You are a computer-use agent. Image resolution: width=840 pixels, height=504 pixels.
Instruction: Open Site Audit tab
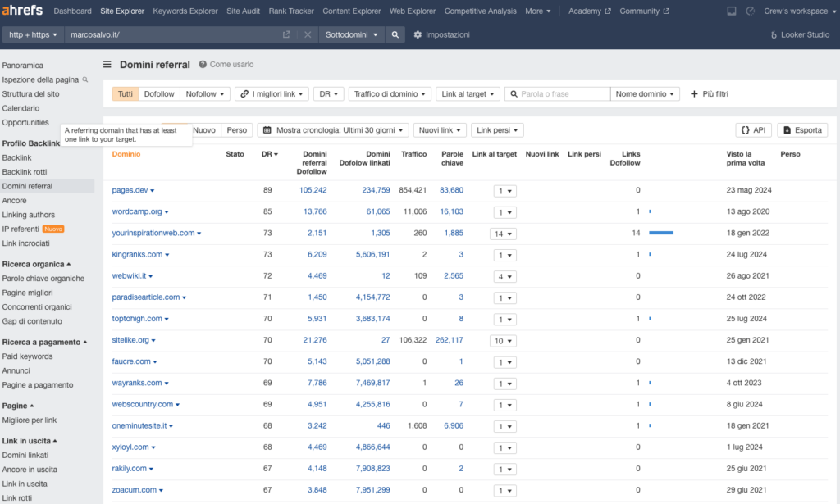pyautogui.click(x=243, y=11)
